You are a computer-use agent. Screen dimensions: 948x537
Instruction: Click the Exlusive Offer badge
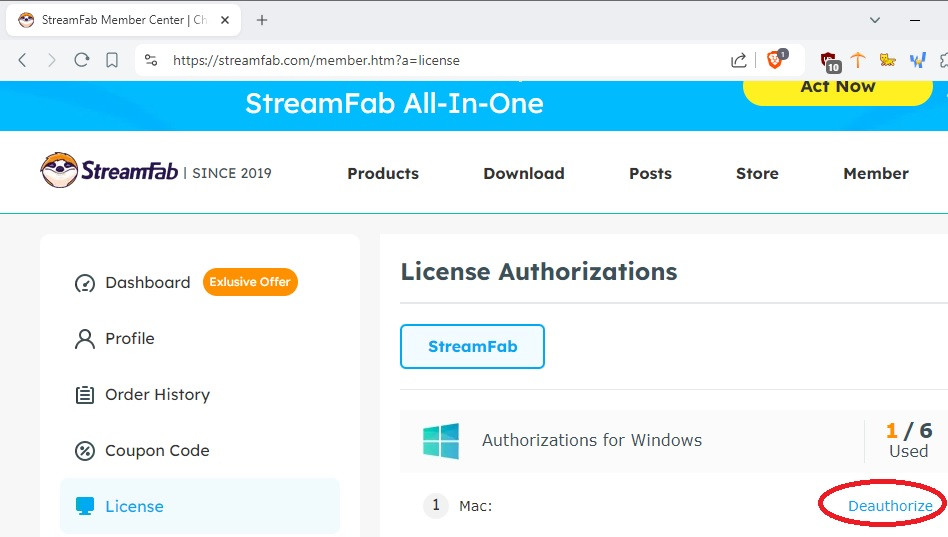click(250, 282)
